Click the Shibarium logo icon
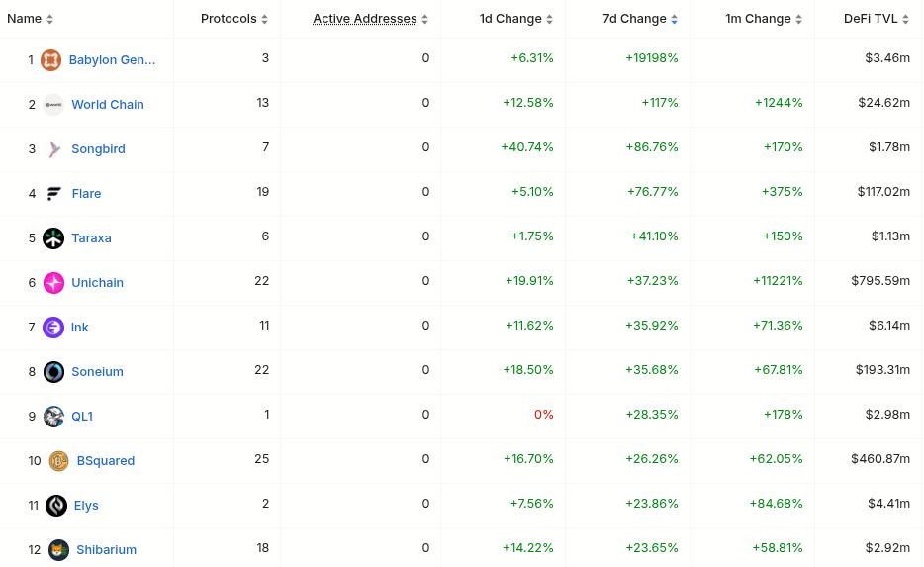The height and width of the screenshot is (567, 924). [58, 550]
